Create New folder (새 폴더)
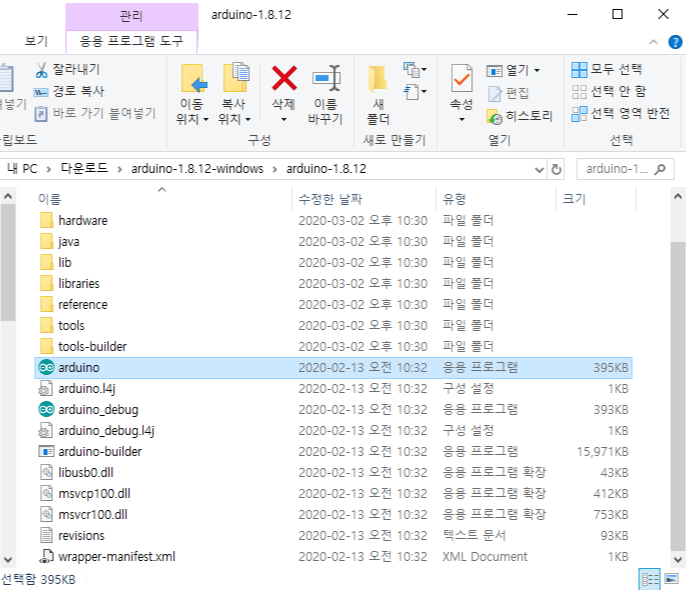This screenshot has height=590, width=686. [378, 95]
